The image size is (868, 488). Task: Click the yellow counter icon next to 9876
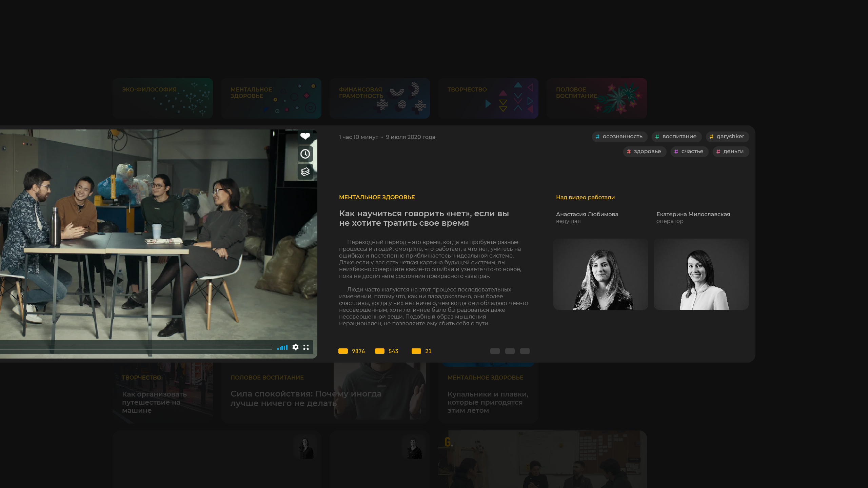(x=343, y=351)
